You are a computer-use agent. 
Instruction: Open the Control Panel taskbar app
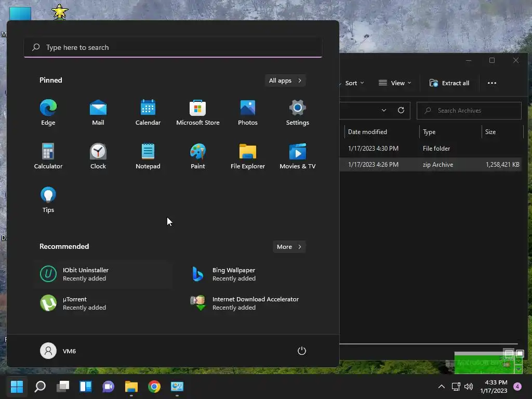[177, 387]
